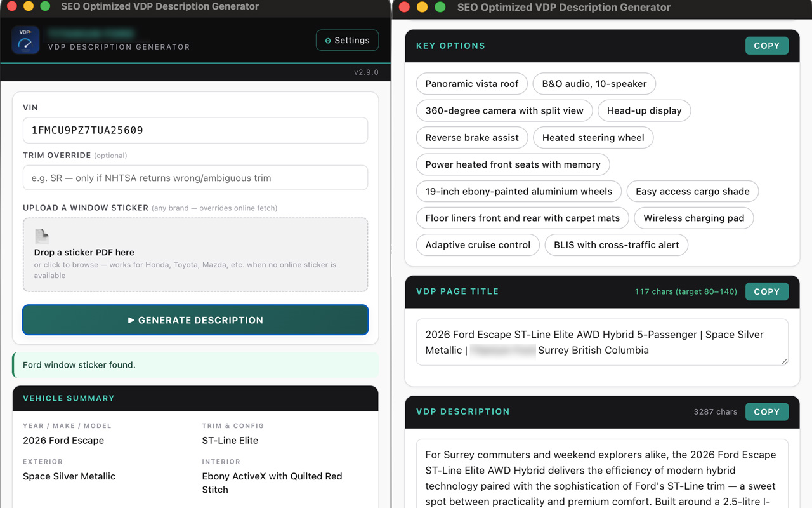Select the Reverse brake assist chip
The height and width of the screenshot is (508, 812).
coord(472,137)
